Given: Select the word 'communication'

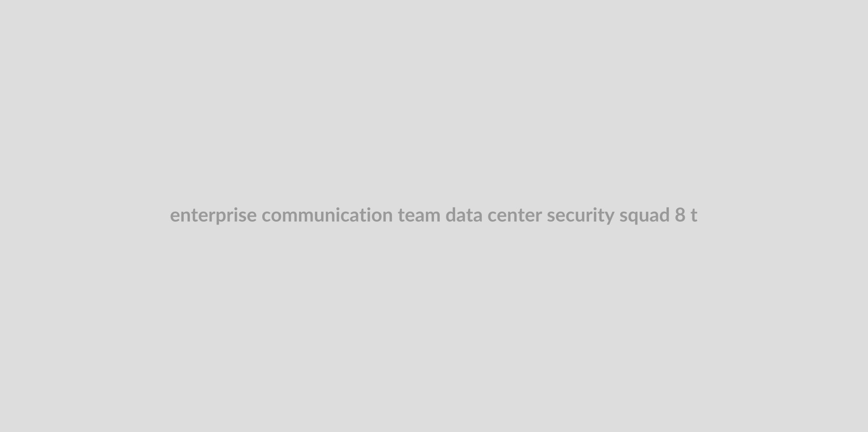Looking at the screenshot, I should coord(327,216).
